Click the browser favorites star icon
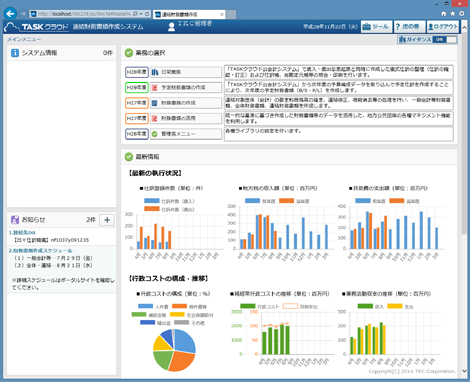 [x=452, y=14]
